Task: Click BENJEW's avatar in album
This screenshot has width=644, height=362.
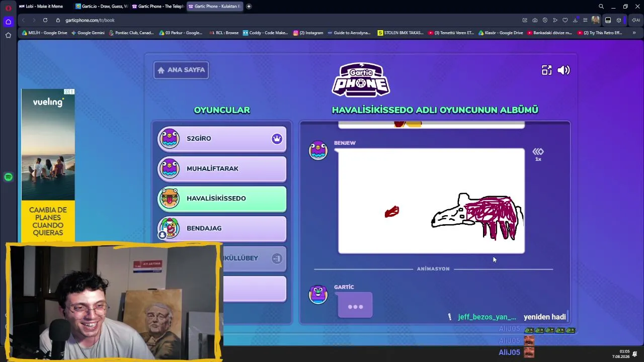Action: click(x=318, y=150)
